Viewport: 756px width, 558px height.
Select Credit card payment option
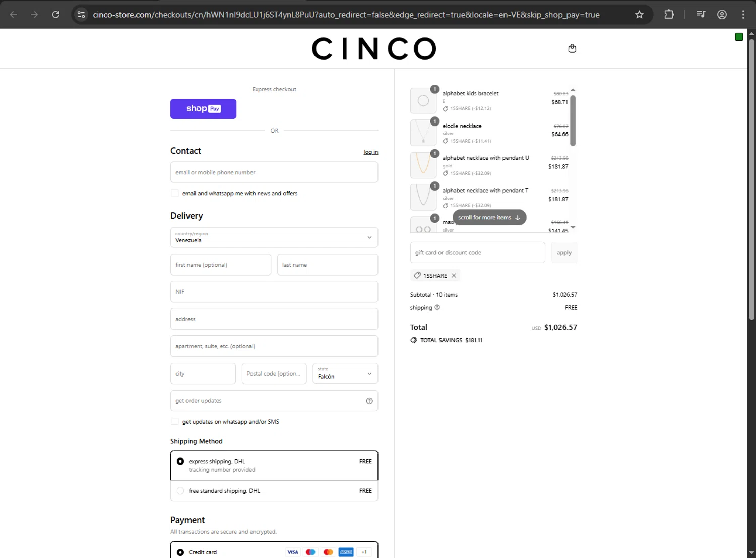tap(180, 552)
